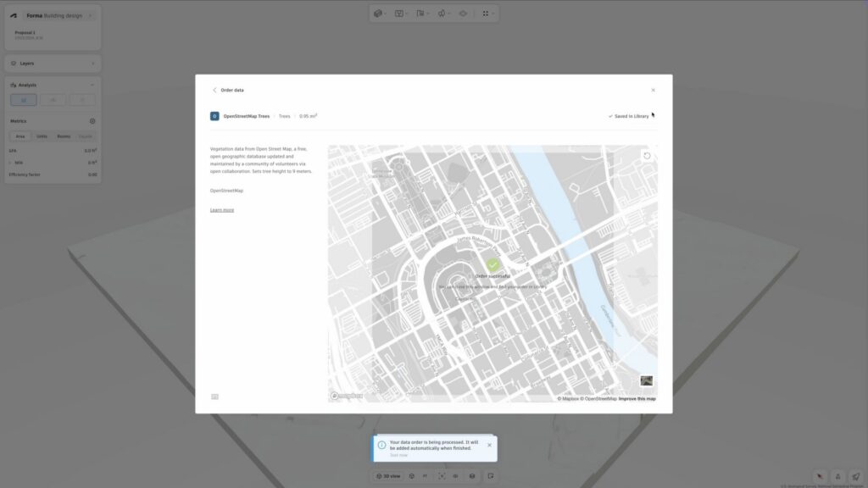Click the Improve this map link
The width and height of the screenshot is (868, 488).
tap(637, 398)
